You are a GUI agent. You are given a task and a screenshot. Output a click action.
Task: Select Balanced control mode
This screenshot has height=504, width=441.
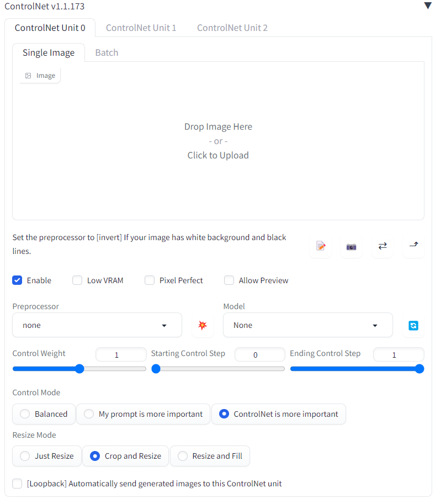[x=44, y=414]
